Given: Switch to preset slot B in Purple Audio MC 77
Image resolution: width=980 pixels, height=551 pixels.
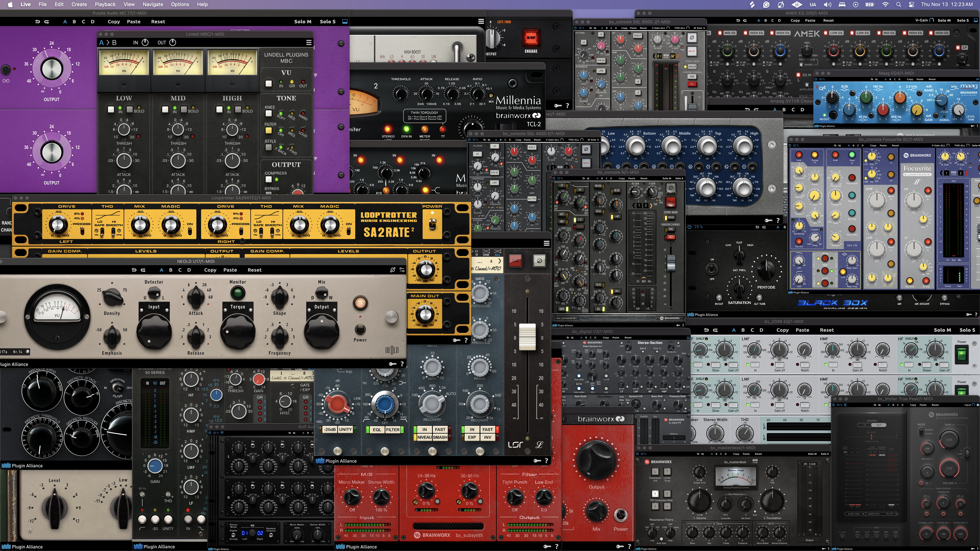Looking at the screenshot, I should [x=74, y=21].
